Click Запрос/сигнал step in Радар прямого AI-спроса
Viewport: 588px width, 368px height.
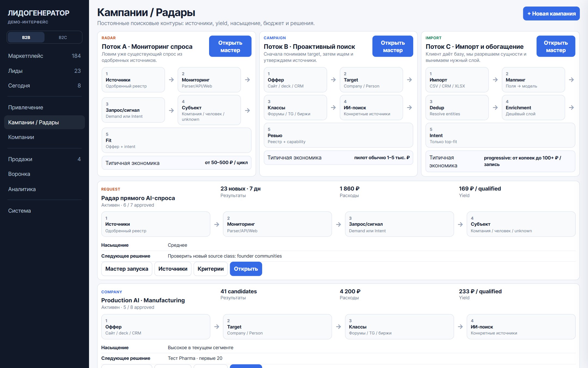pos(399,224)
